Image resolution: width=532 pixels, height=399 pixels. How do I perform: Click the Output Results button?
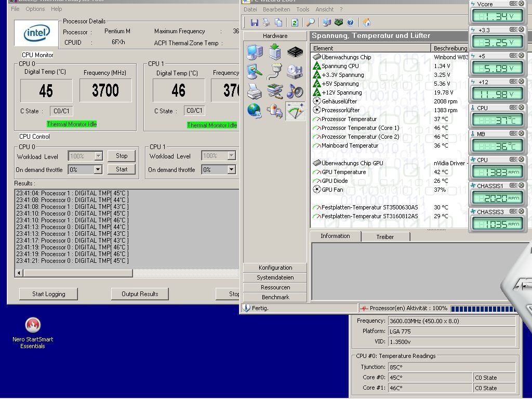click(140, 294)
